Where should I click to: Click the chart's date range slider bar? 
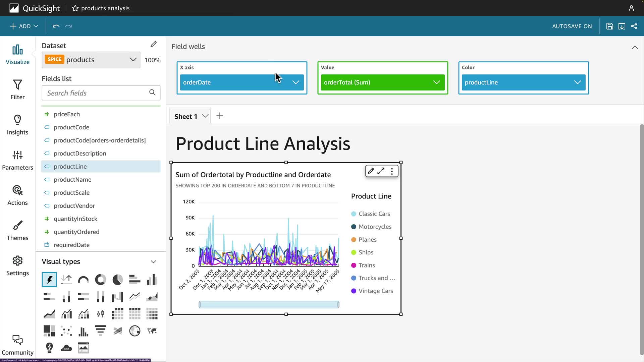pos(269,304)
